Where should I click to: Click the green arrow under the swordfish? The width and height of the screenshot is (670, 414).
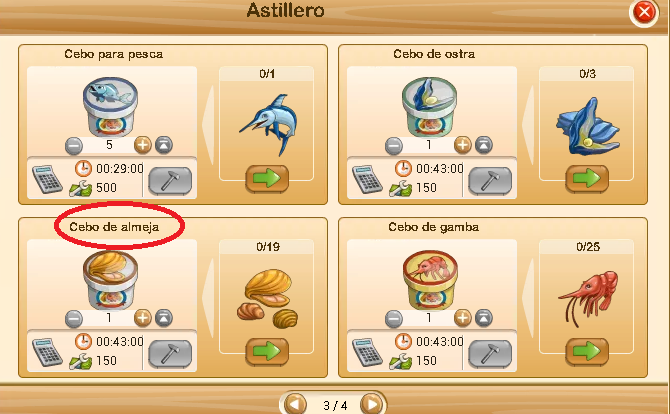pyautogui.click(x=267, y=179)
